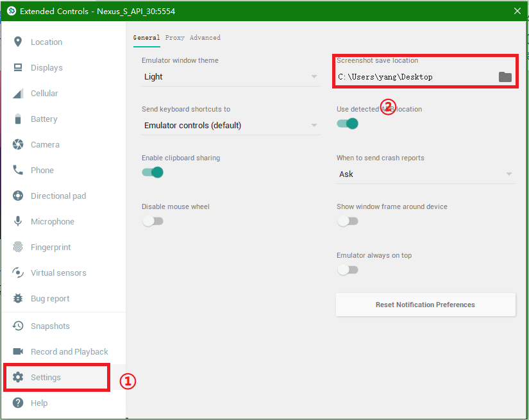The image size is (529, 420).
Task: Open the Fingerprint section label
Action: point(51,248)
